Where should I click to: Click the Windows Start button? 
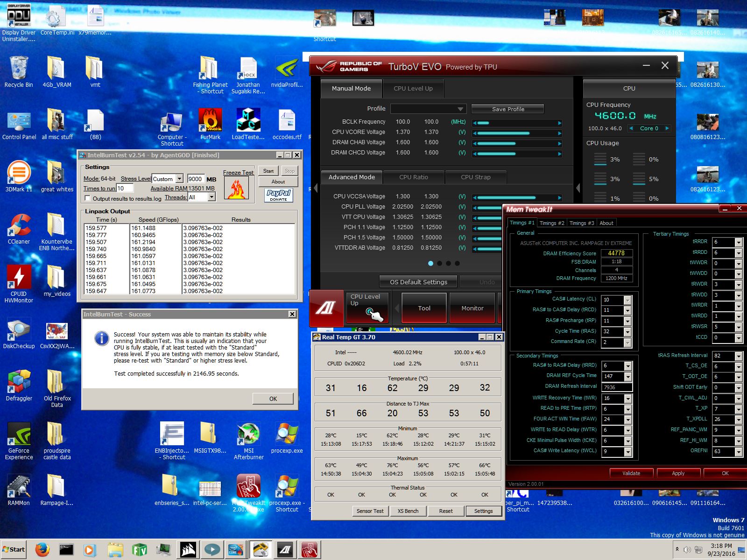tap(14, 550)
